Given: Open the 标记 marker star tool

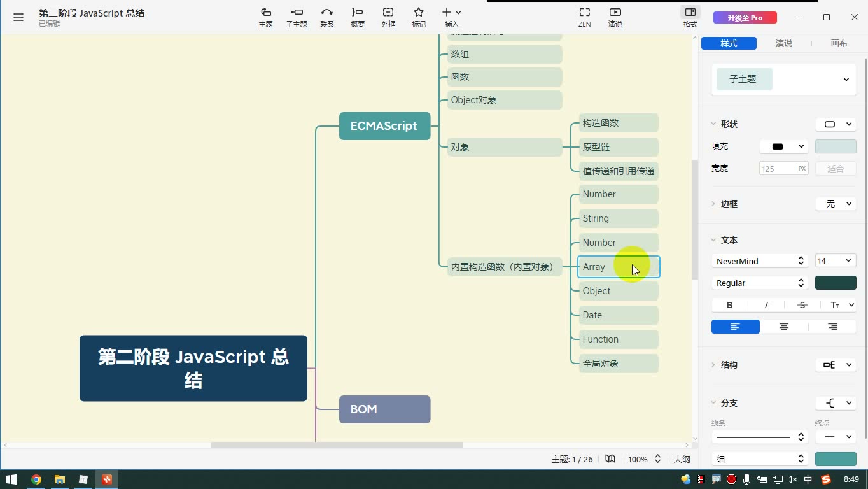Looking at the screenshot, I should click(x=419, y=17).
